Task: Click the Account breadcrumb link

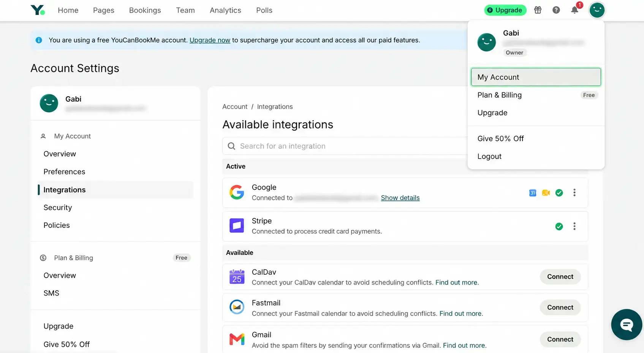Action: click(235, 107)
